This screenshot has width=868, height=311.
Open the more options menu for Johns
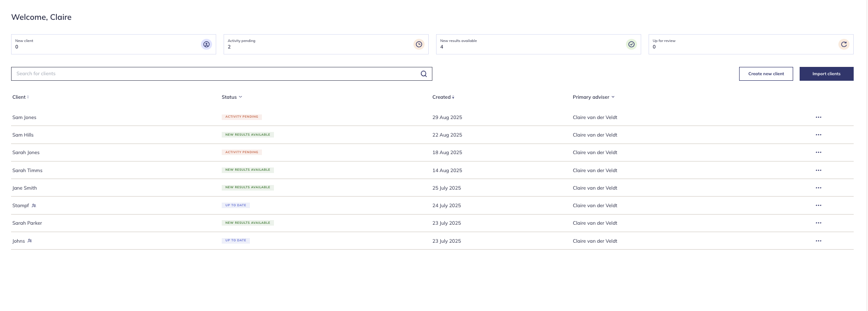coord(819,241)
